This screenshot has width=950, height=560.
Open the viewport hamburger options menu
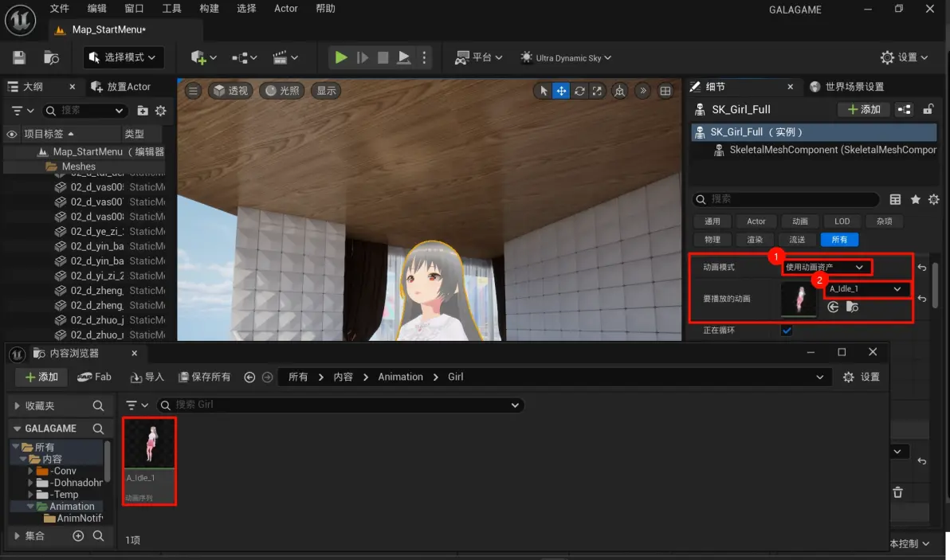click(194, 91)
